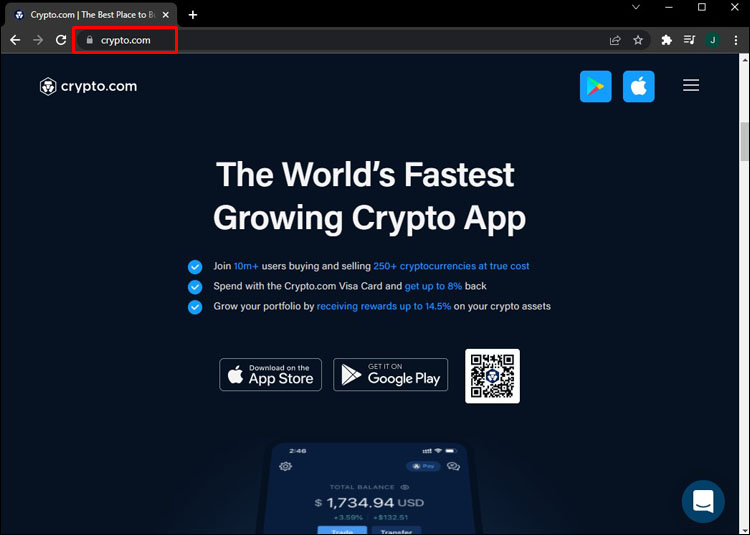
Task: Open a new tab with plus button
Action: click(193, 15)
